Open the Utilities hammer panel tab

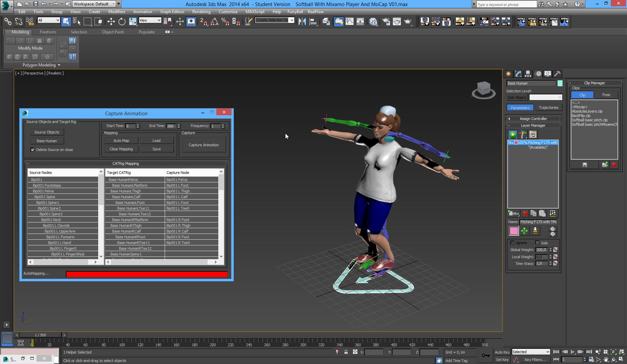click(557, 74)
